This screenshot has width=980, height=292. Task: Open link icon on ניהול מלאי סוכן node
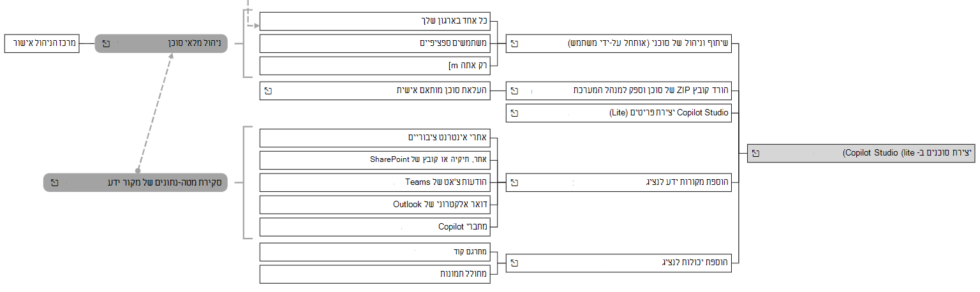coord(106,44)
